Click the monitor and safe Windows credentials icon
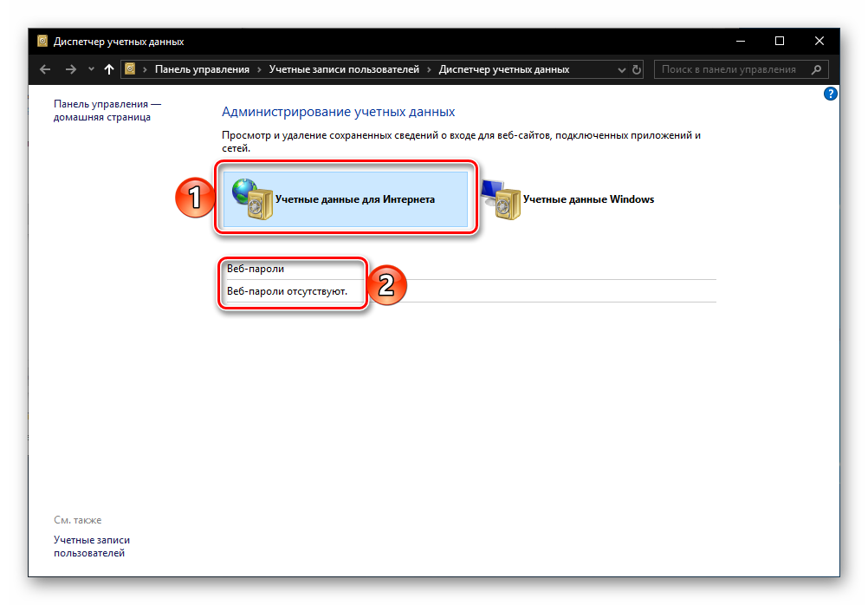Screen dimensions: 868x605 (x=501, y=198)
